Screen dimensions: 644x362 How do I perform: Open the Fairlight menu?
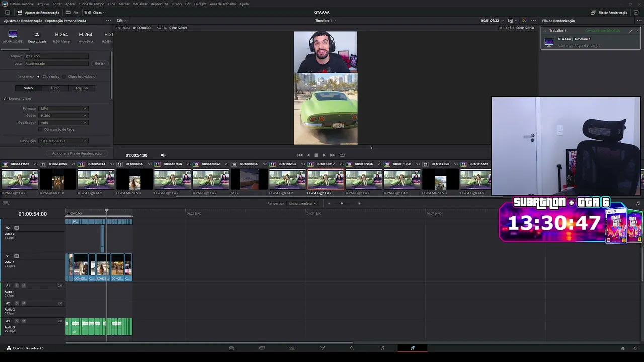[x=200, y=4]
